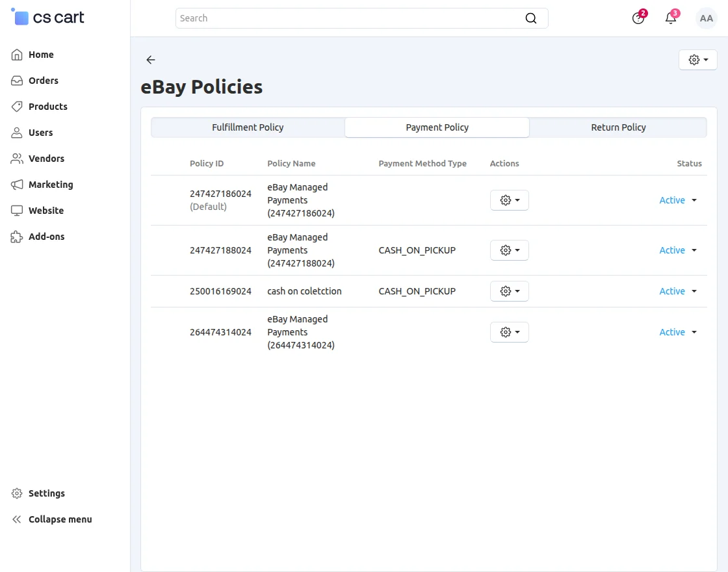Click the Marketing megaphone icon
The height and width of the screenshot is (572, 728).
point(17,185)
